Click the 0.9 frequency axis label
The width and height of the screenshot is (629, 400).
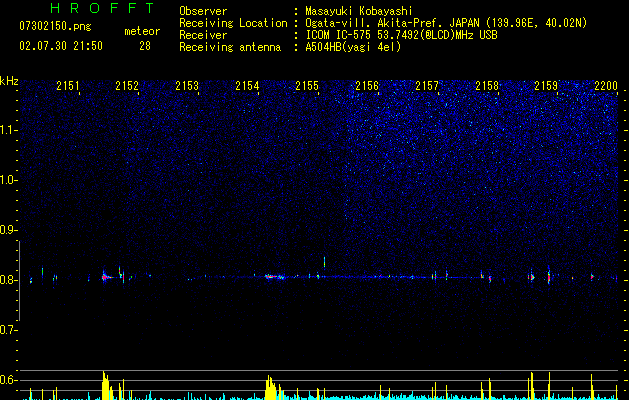point(8,230)
